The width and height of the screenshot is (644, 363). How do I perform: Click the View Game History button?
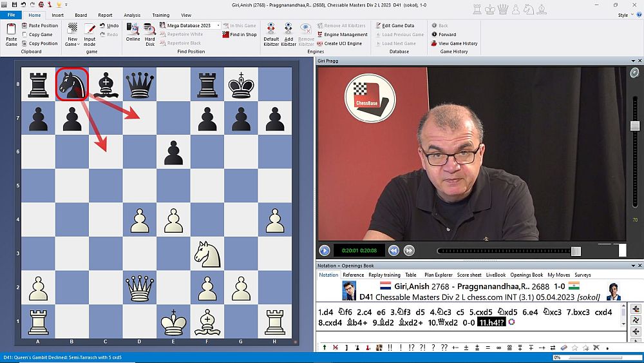coord(454,43)
